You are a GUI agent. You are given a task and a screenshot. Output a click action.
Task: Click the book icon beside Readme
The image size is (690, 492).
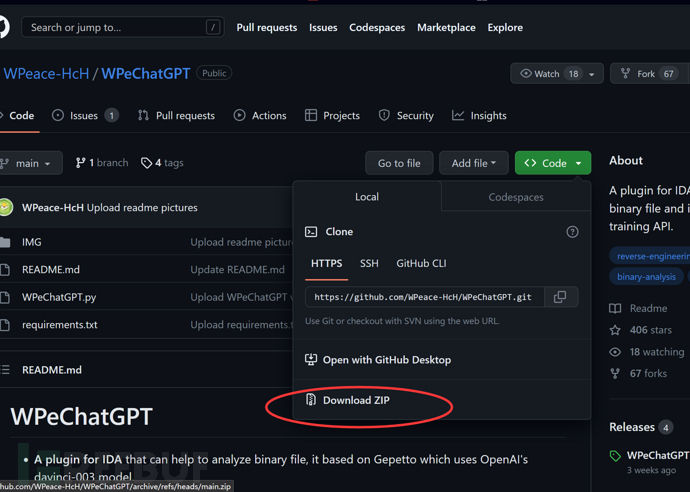615,308
